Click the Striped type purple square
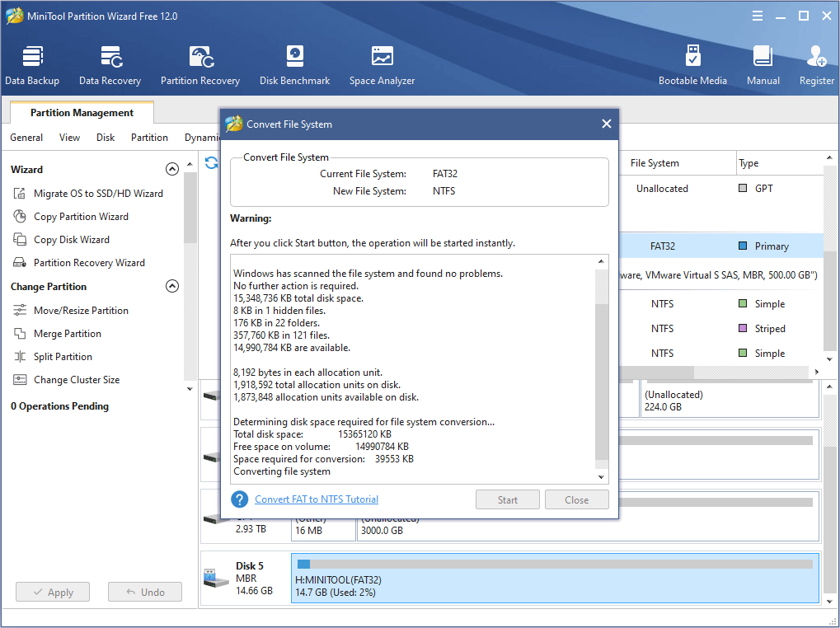This screenshot has width=840, height=628. (743, 328)
